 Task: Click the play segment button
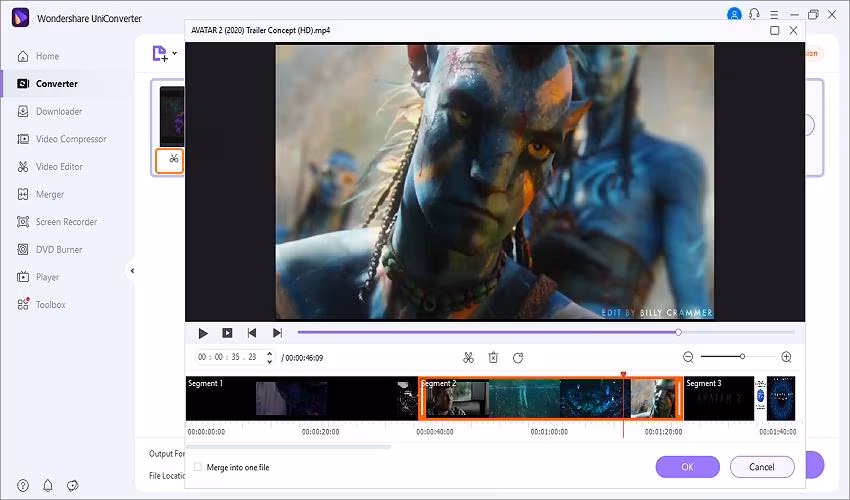tap(227, 333)
